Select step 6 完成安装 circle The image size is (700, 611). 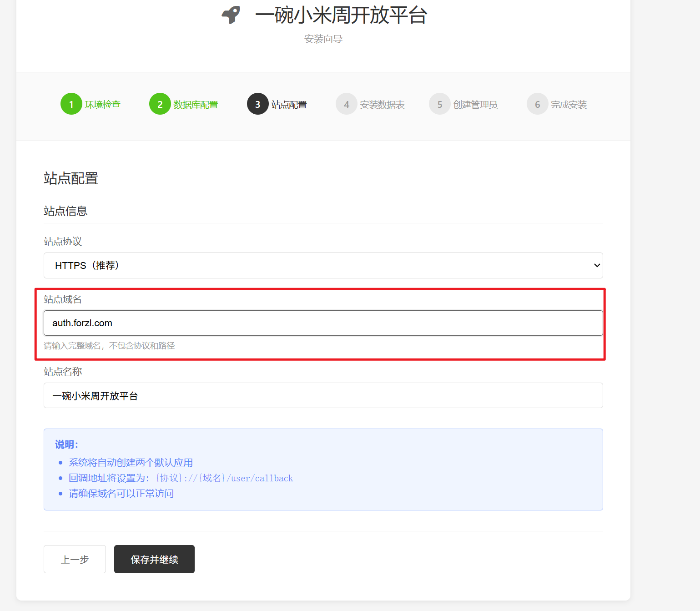537,104
